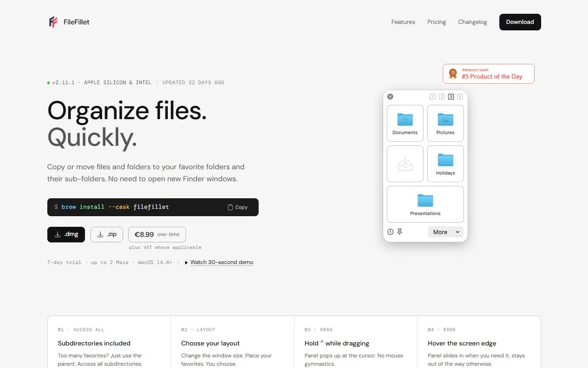Click the clipboard icon beside Copy
588x368 pixels.
point(230,207)
